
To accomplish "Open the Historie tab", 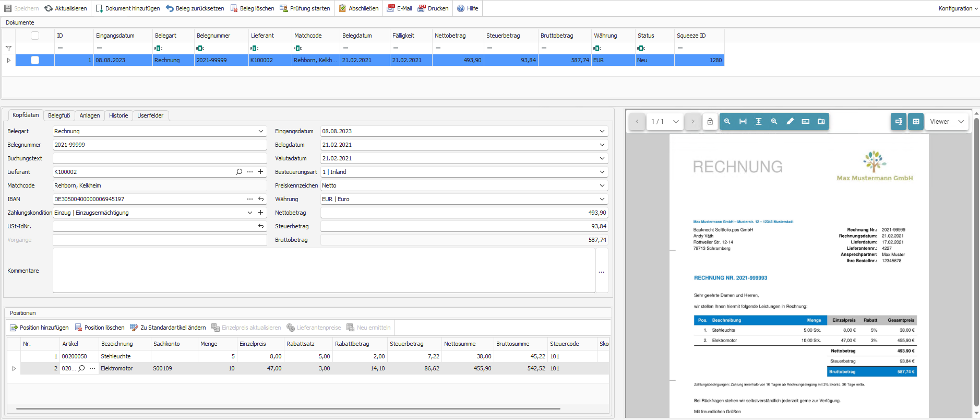I will click(118, 115).
